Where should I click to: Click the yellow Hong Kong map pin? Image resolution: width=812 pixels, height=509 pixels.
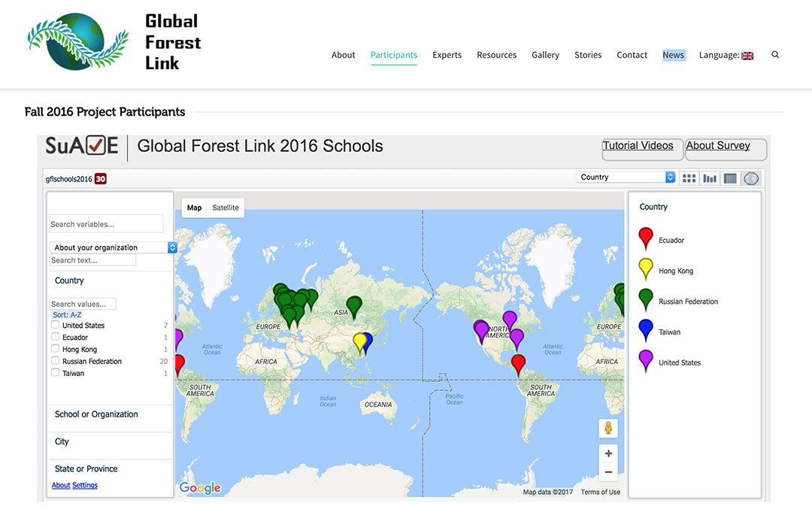click(x=359, y=341)
